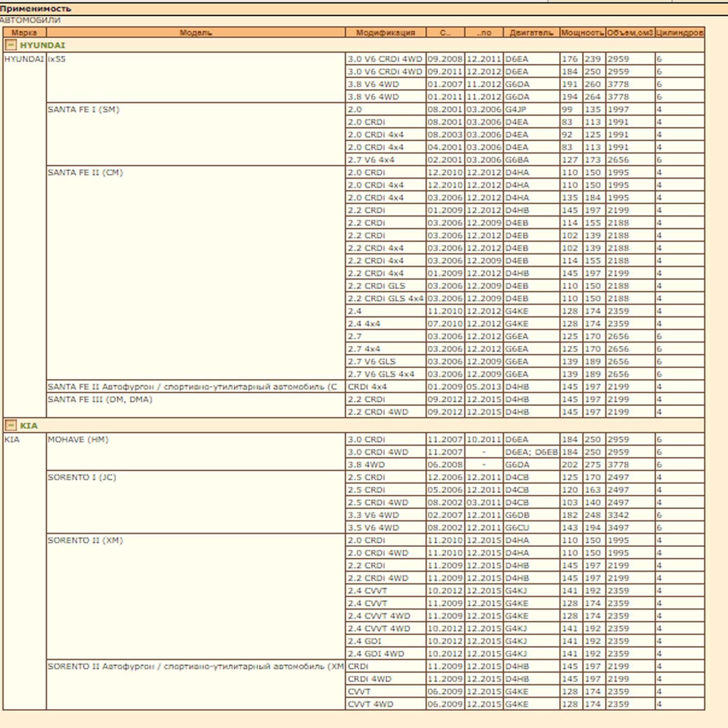The image size is (728, 728).
Task: Select the Применимость section heading
Action: pos(35,9)
